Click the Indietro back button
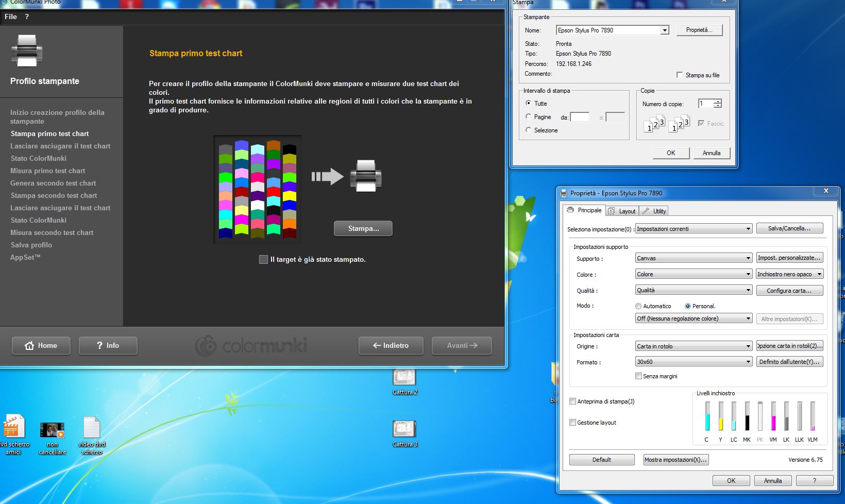 click(x=391, y=346)
